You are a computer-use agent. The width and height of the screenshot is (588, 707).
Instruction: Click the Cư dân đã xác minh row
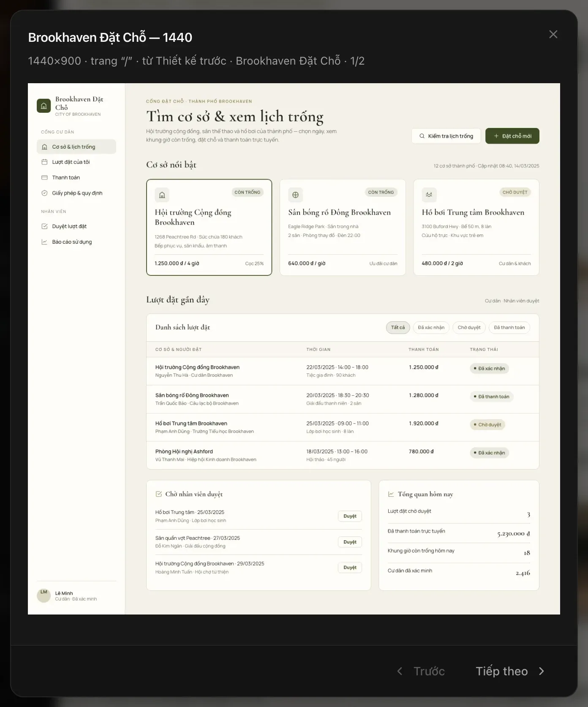(x=459, y=573)
